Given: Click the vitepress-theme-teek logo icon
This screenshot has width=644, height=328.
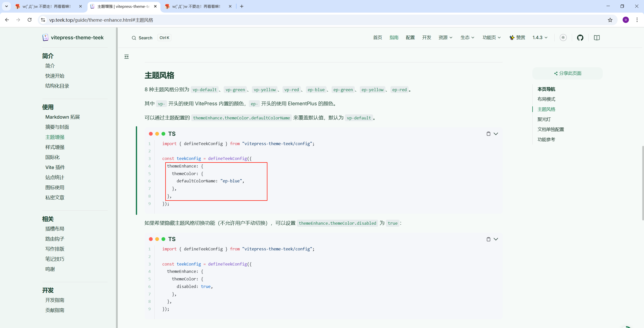Looking at the screenshot, I should pos(45,38).
